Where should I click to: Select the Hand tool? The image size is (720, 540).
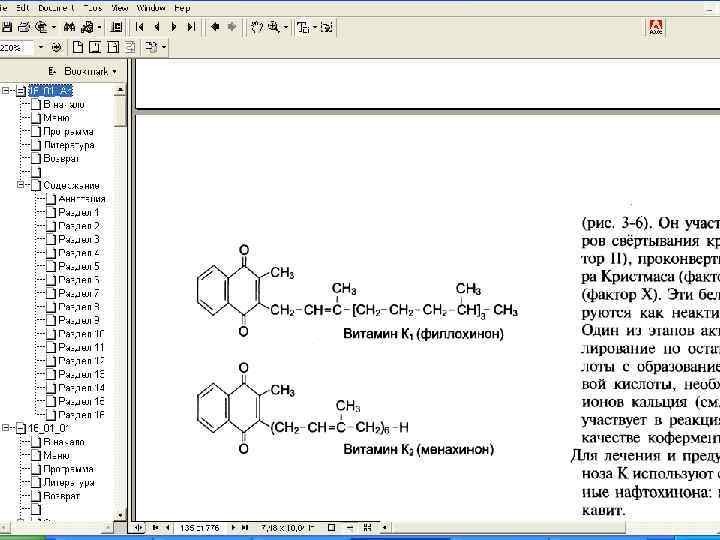point(256,28)
